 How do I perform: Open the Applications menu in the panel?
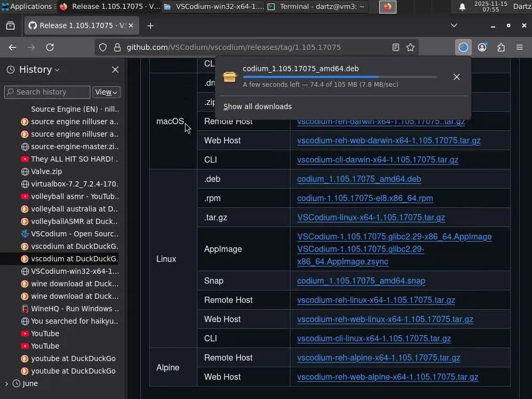click(x=28, y=6)
